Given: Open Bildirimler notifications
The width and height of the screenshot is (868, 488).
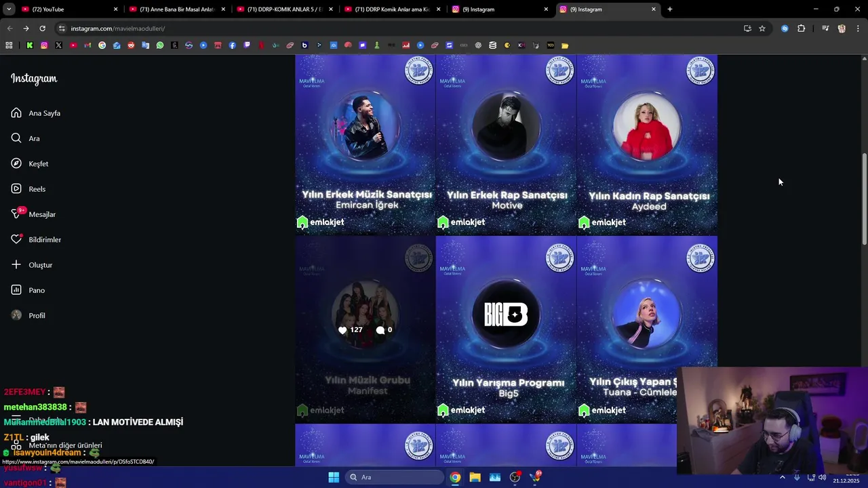Looking at the screenshot, I should (36, 240).
